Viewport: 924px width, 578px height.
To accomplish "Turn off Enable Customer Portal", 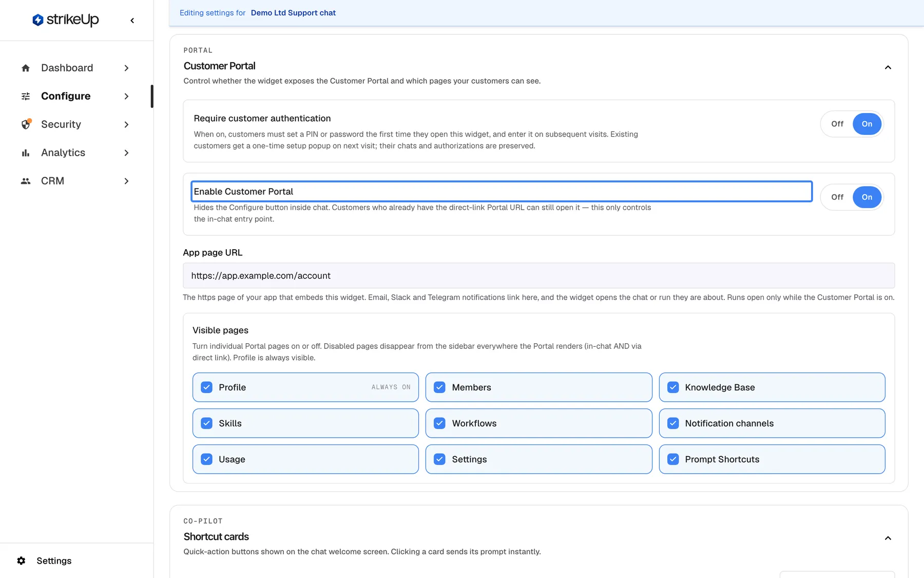I will coord(837,197).
